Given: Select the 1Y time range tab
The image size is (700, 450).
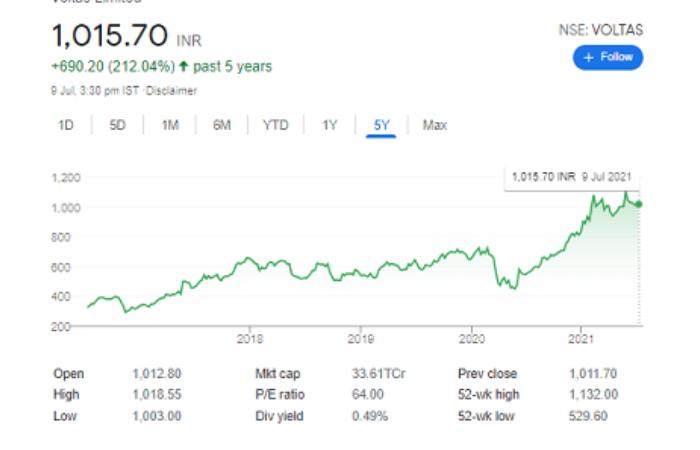Looking at the screenshot, I should (x=329, y=125).
